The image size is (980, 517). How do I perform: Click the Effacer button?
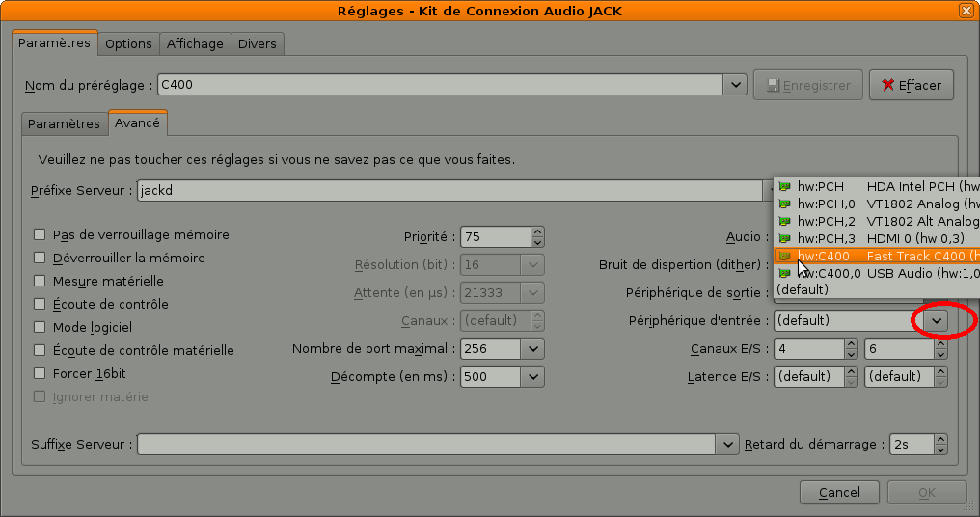[912, 85]
